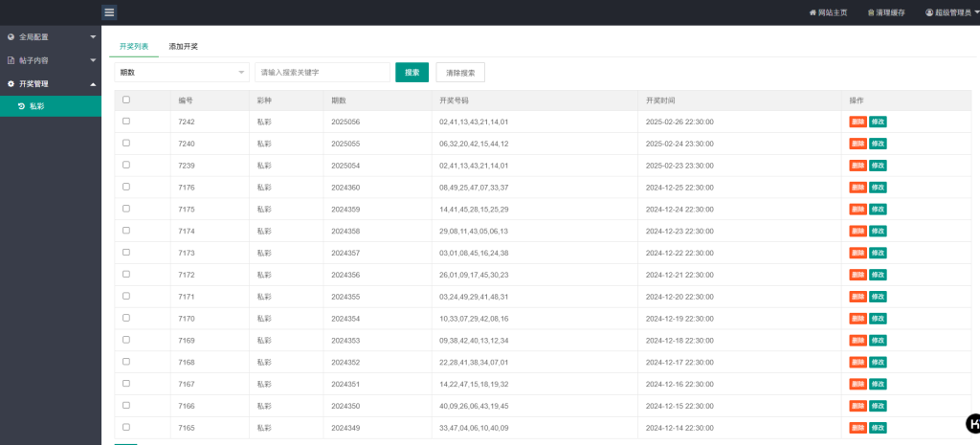Switch to the 开奖列表 tab
The width and height of the screenshot is (980, 445).
pos(134,46)
